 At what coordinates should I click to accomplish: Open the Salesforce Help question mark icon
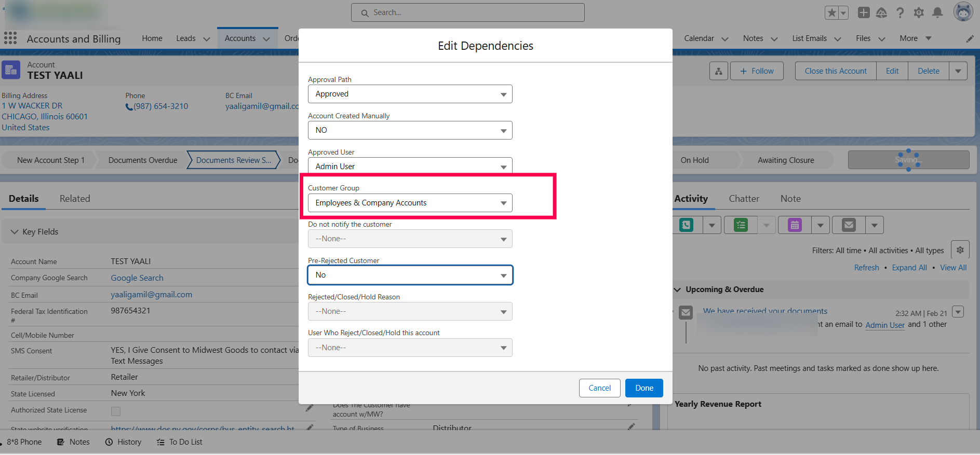coord(900,12)
